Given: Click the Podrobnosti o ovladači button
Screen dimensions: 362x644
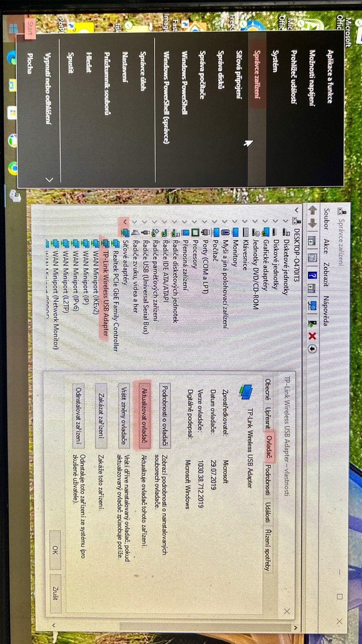Looking at the screenshot, I should click(165, 416).
